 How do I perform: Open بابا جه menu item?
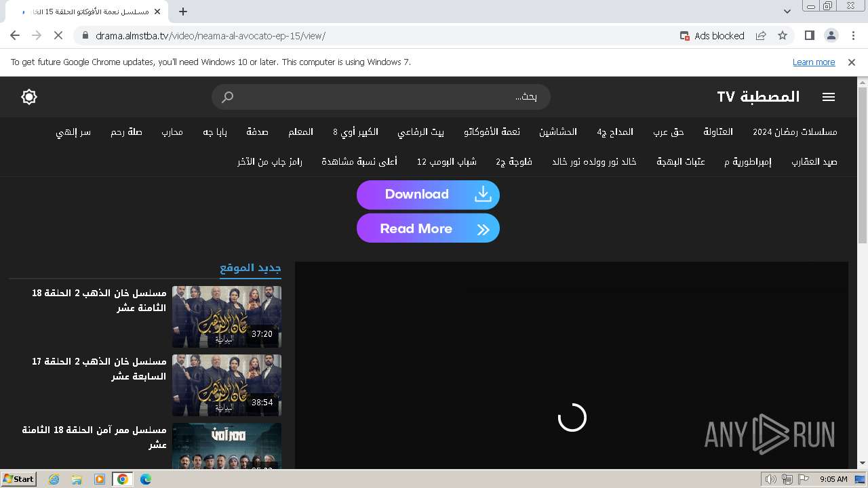pyautogui.click(x=215, y=132)
